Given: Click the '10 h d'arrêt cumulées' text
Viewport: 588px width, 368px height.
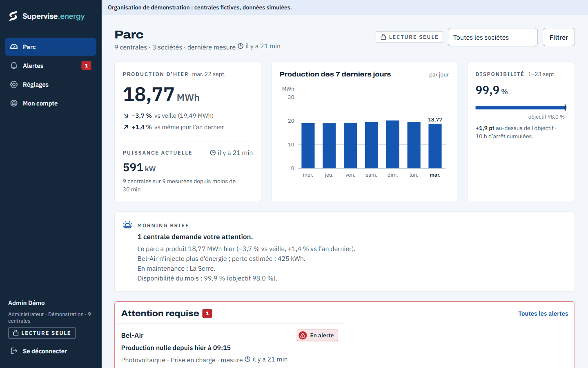Looking at the screenshot, I should point(503,136).
